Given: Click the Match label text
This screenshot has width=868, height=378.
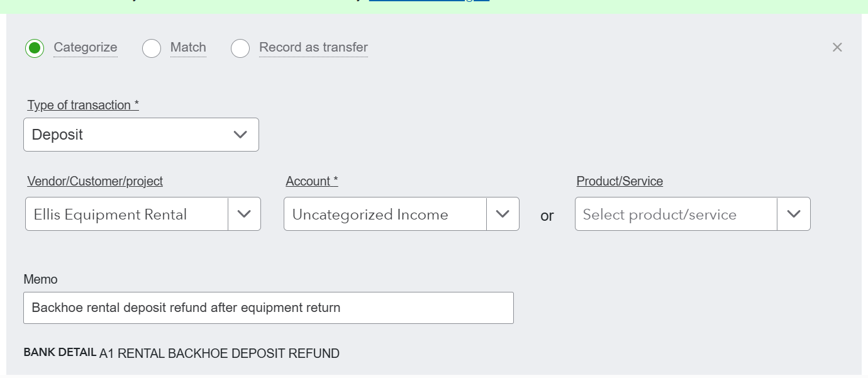Looking at the screenshot, I should click(188, 47).
